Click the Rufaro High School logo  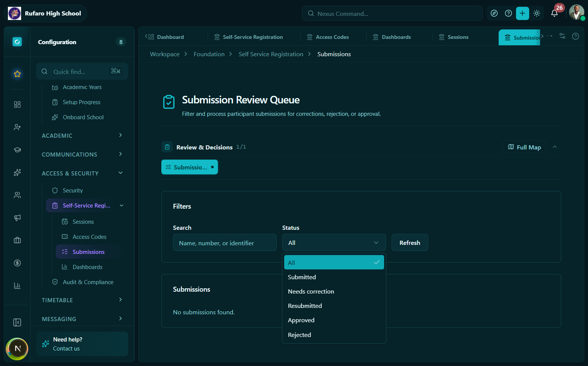tap(15, 14)
